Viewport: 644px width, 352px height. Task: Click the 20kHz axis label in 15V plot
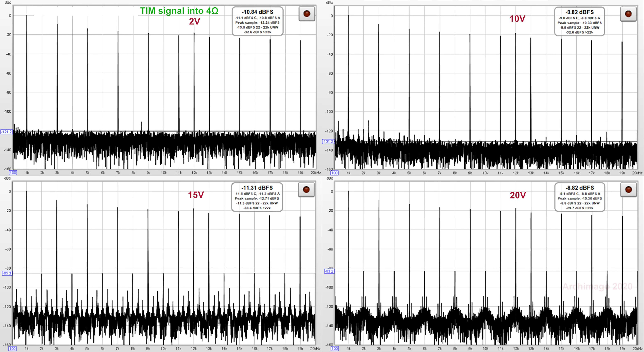tap(315, 349)
